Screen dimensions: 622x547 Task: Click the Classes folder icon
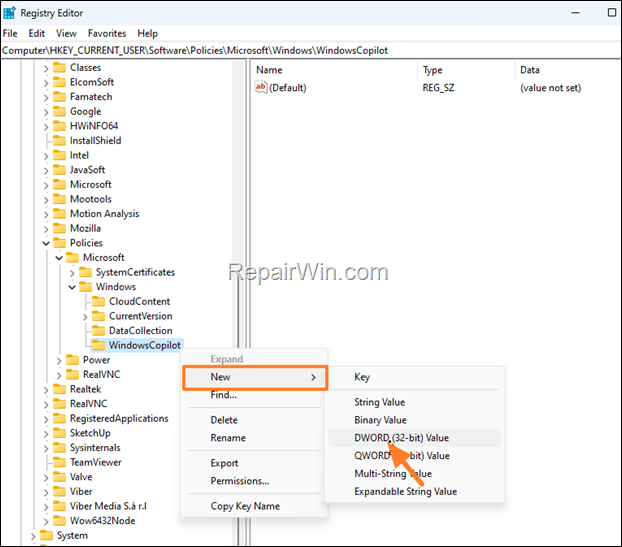click(60, 67)
